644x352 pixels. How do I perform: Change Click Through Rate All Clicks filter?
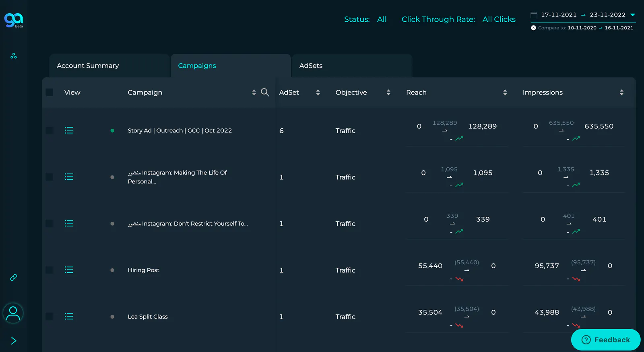coord(499,19)
